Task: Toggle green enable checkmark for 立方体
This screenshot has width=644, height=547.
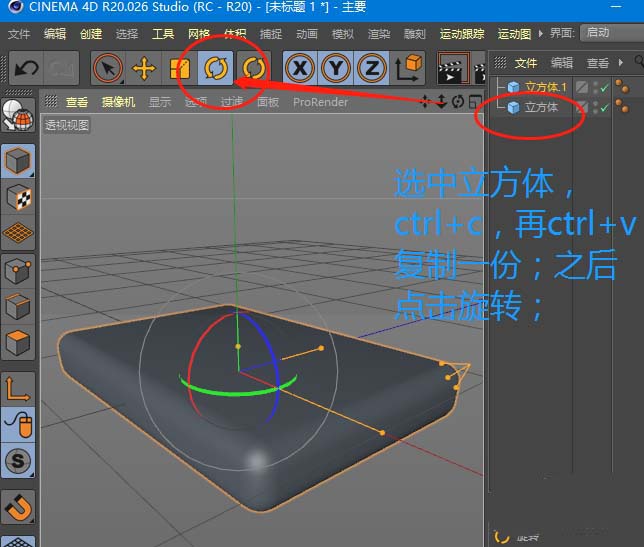Action: pyautogui.click(x=604, y=108)
